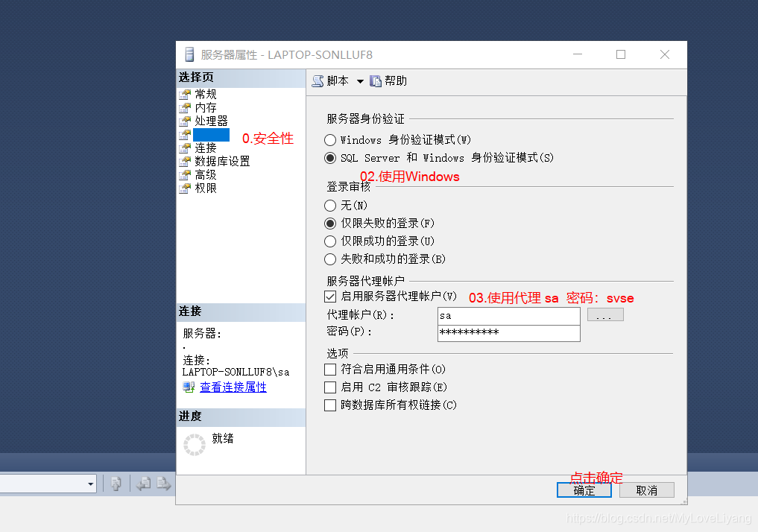Open the 连接 page in the page list

pos(206,148)
